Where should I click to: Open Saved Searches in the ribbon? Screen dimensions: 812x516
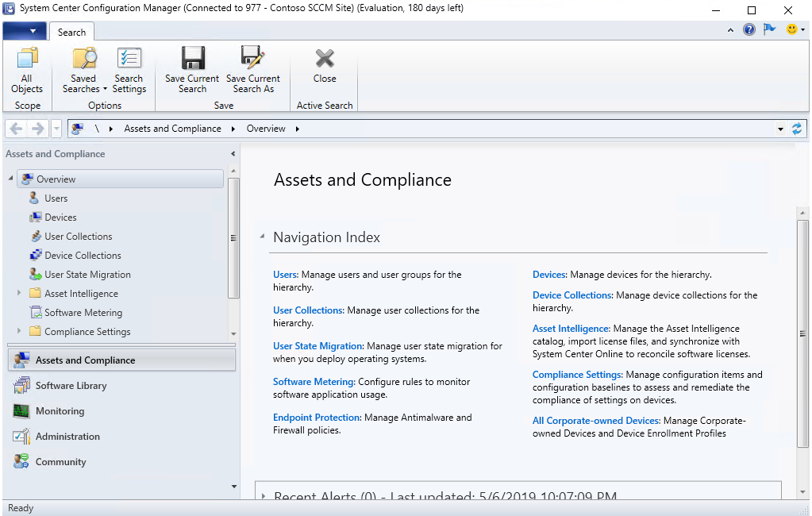[x=83, y=71]
